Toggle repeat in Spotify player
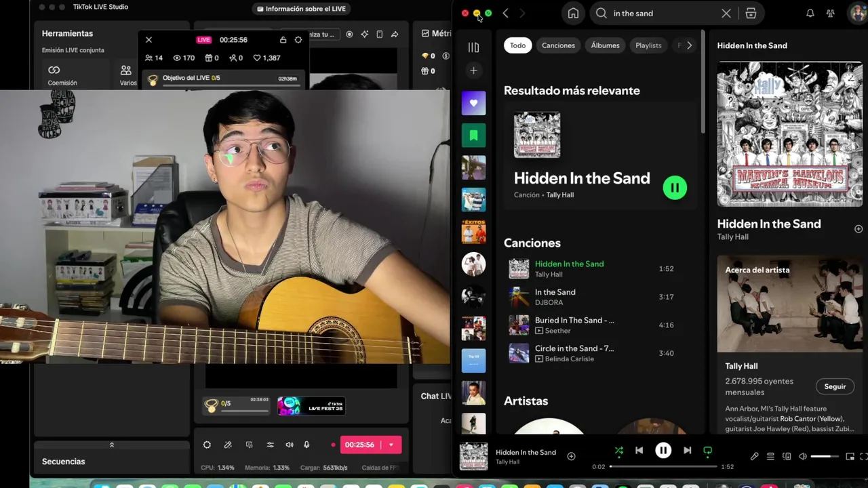 (x=707, y=450)
